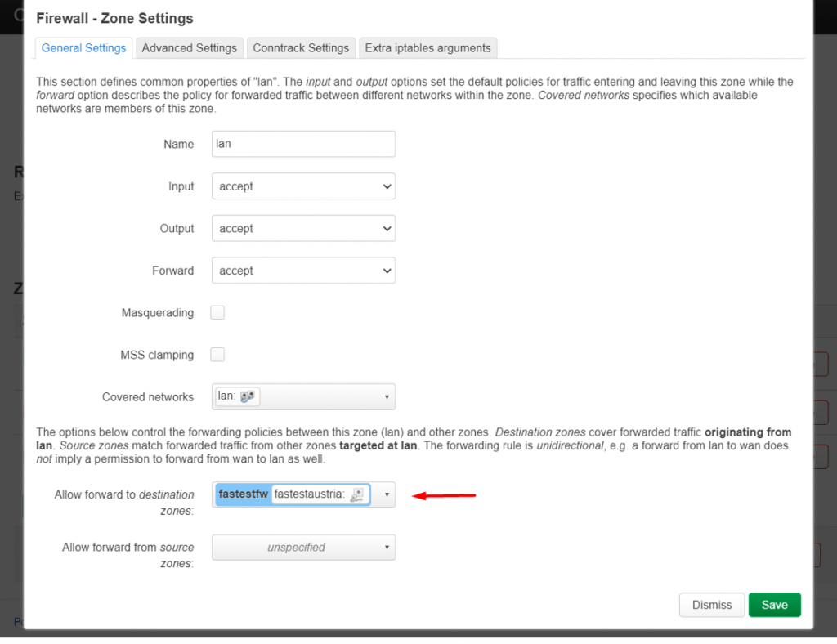Open the Input policy dropdown

coord(302,186)
